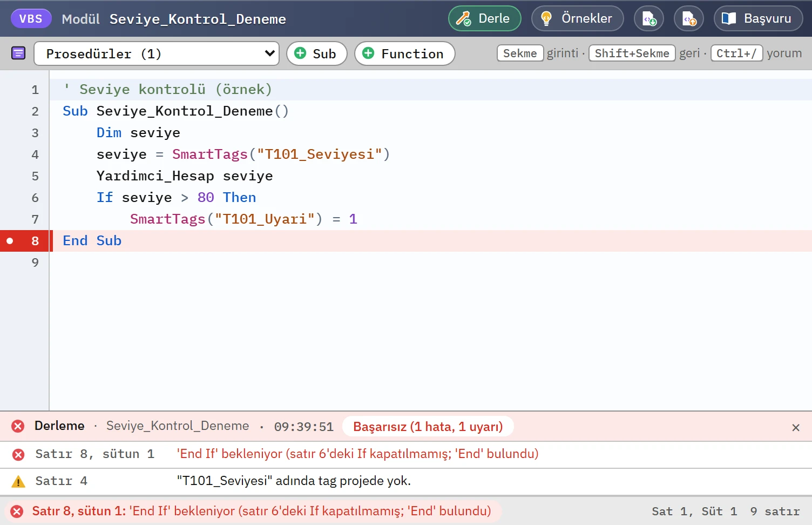Viewport: 812px width, 525px height.
Task: Click the Başarısız (1 hata, 1 uyarı) badge
Action: (x=428, y=427)
